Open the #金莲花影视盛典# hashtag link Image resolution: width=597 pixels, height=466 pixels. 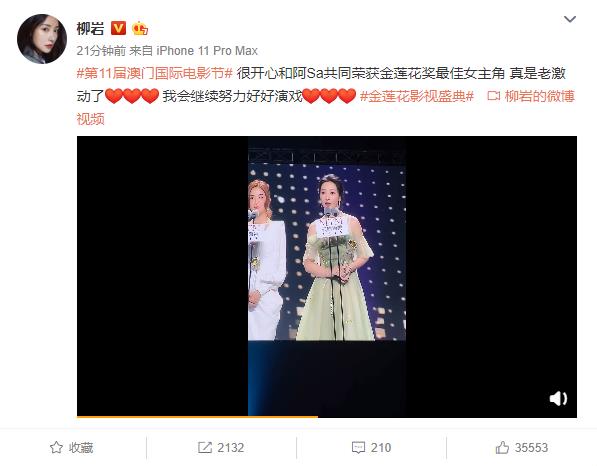417,96
